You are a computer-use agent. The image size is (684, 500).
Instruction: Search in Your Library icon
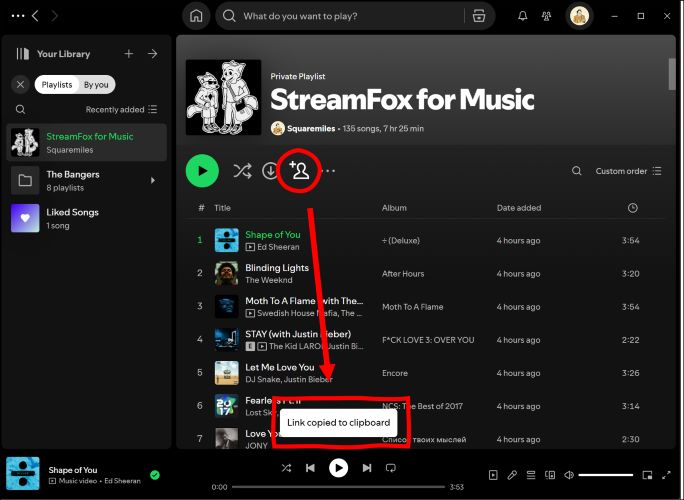pos(21,110)
